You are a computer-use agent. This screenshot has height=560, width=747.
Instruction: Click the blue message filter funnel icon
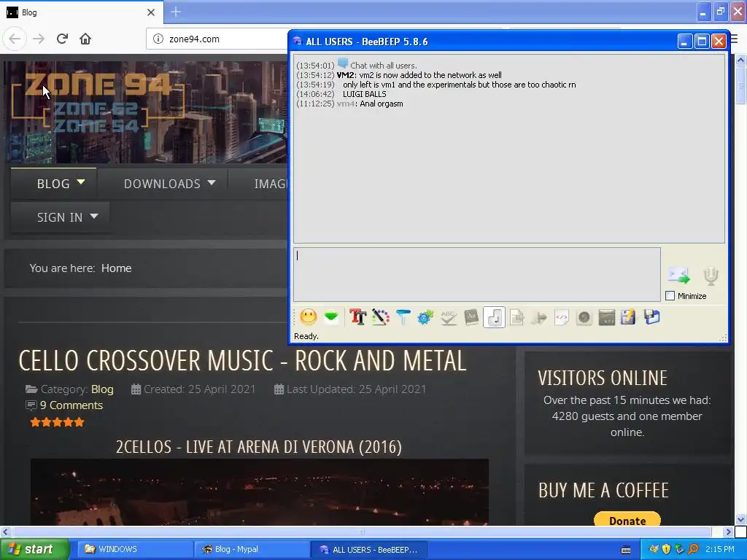click(403, 317)
